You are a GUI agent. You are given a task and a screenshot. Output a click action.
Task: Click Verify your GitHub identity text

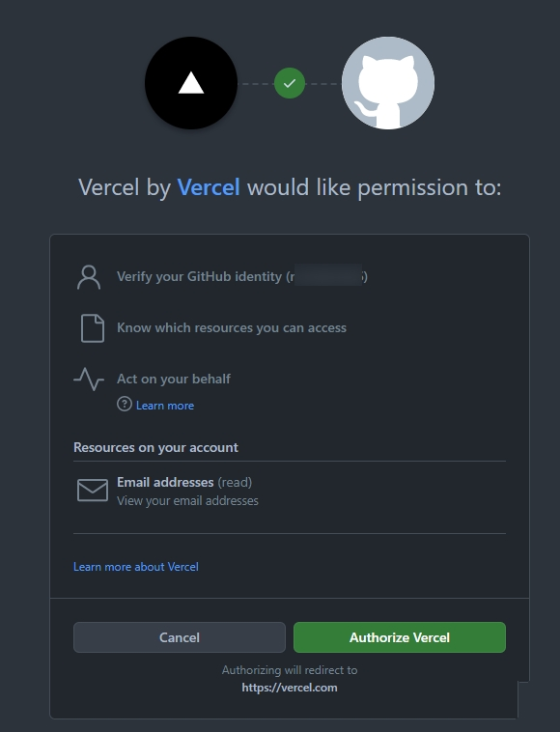click(x=242, y=276)
